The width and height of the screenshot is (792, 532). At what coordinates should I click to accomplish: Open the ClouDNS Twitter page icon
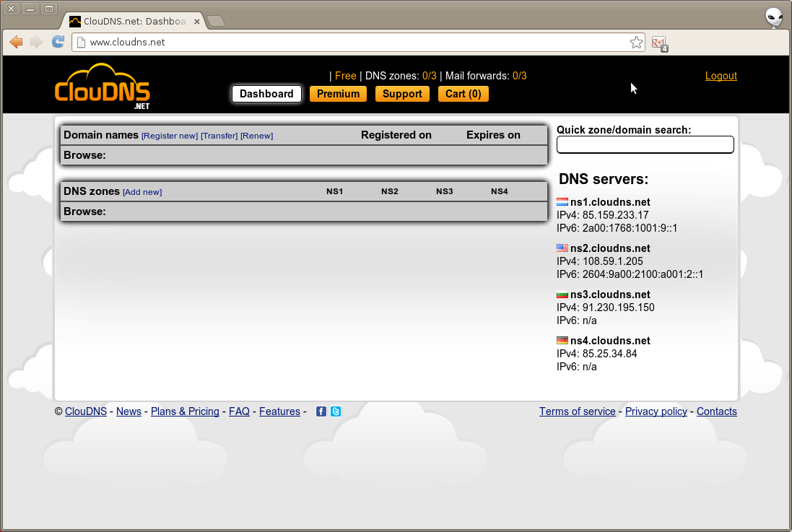pos(336,411)
